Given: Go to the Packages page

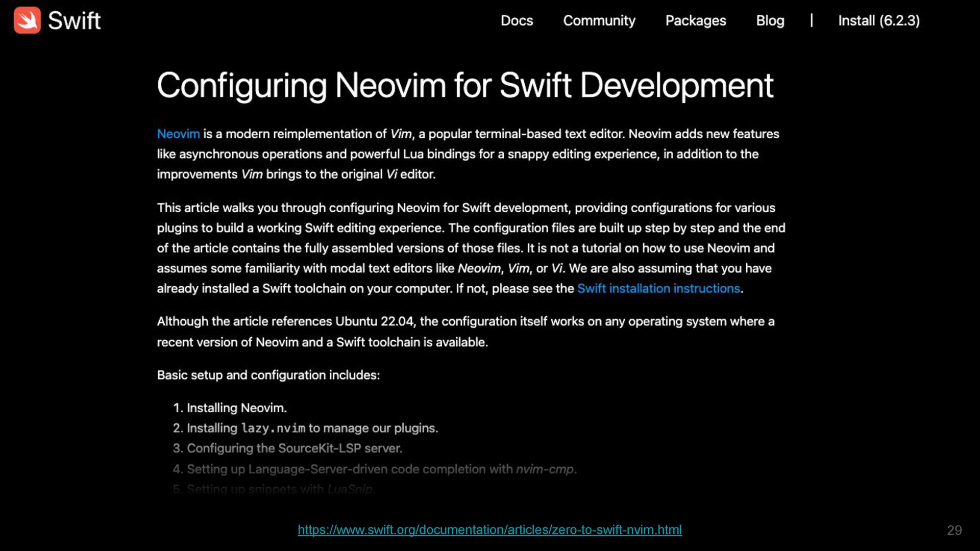Looking at the screenshot, I should point(695,20).
